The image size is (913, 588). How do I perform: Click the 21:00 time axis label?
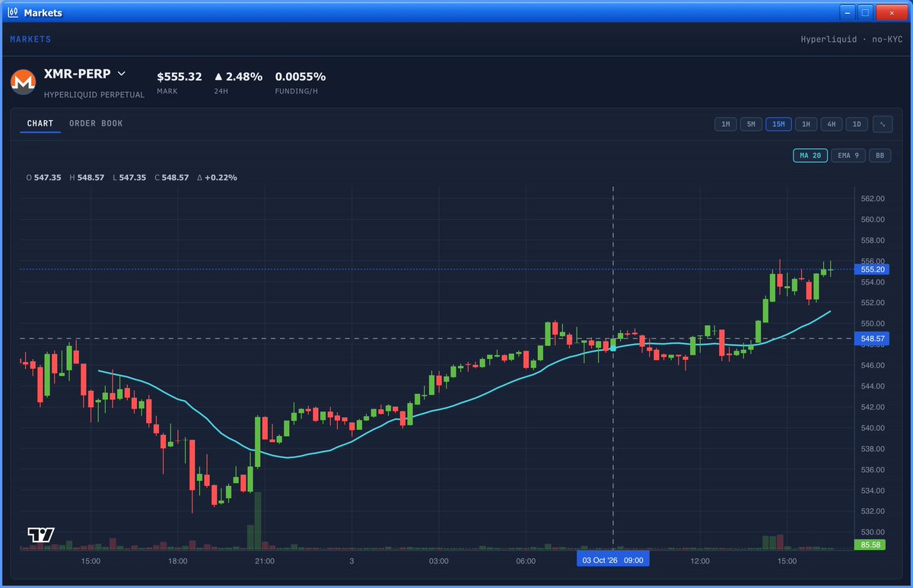pos(265,561)
